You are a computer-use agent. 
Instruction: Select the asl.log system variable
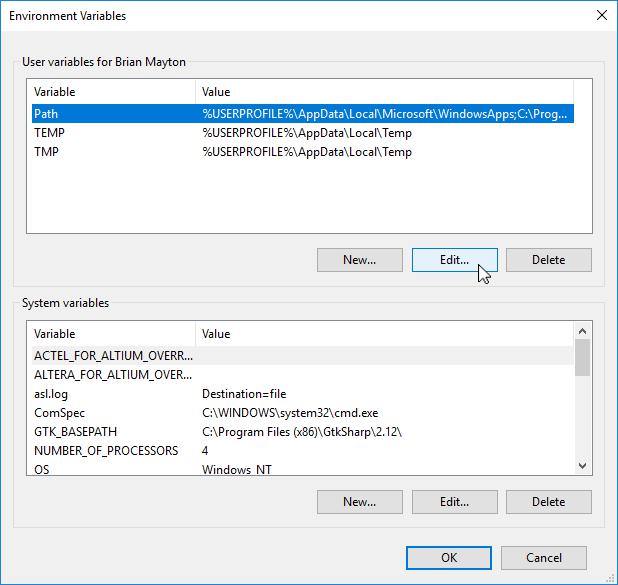coord(50,393)
